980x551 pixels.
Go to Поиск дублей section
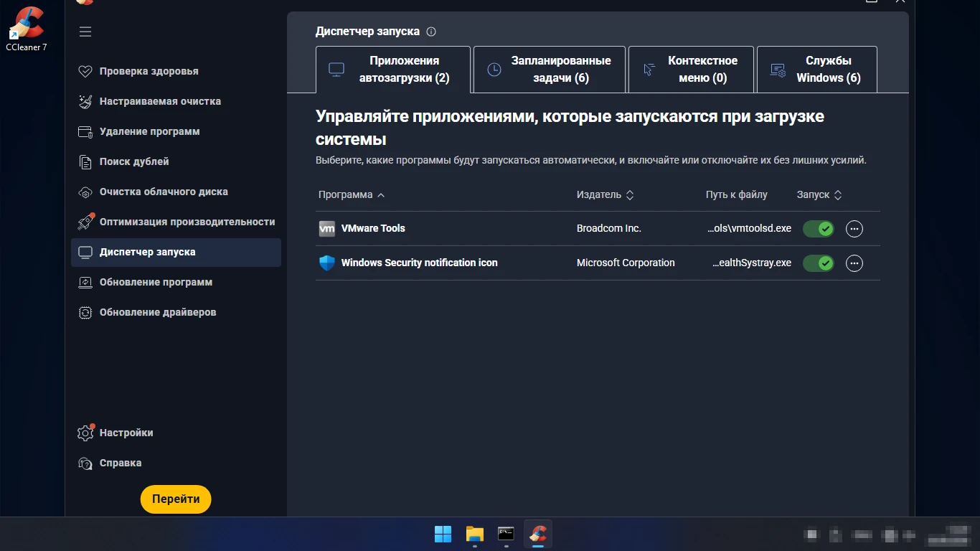click(176, 161)
